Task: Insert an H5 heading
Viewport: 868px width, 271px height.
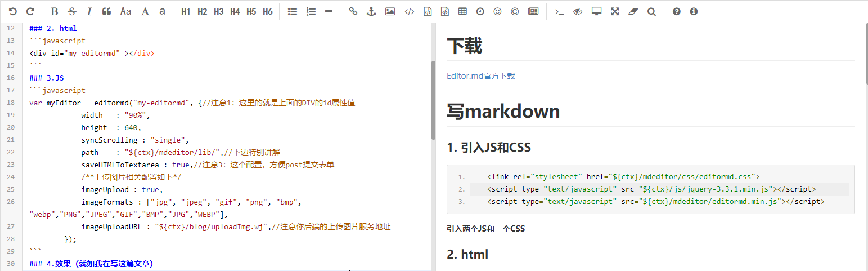Action: coord(251,11)
